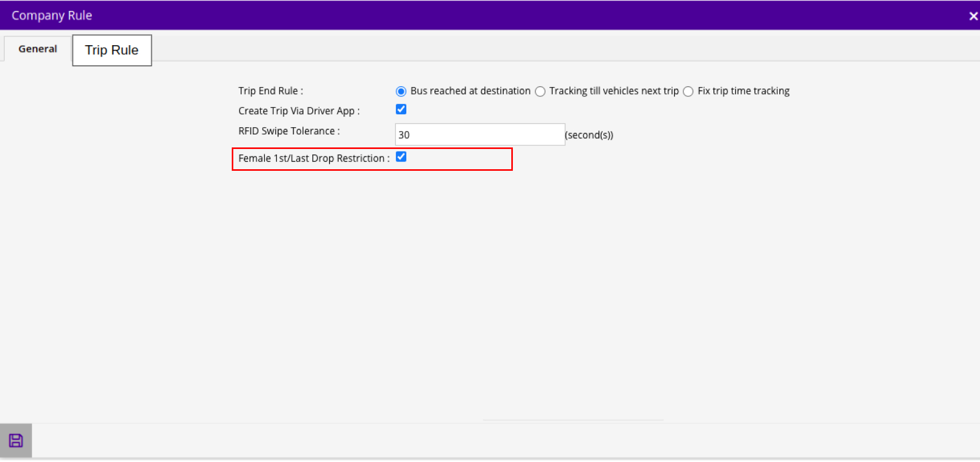The height and width of the screenshot is (462, 980).
Task: Click the 'Trip End Rule :' label
Action: pos(270,91)
